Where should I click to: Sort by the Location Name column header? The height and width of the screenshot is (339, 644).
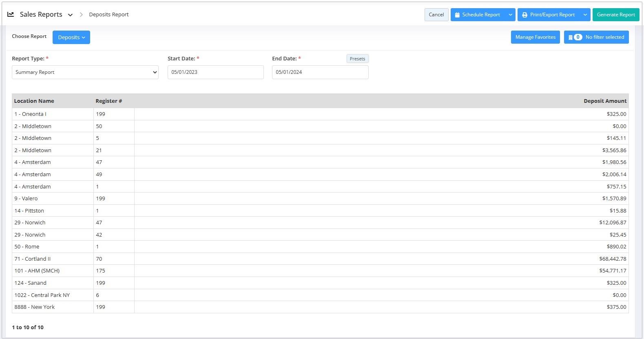pyautogui.click(x=34, y=101)
